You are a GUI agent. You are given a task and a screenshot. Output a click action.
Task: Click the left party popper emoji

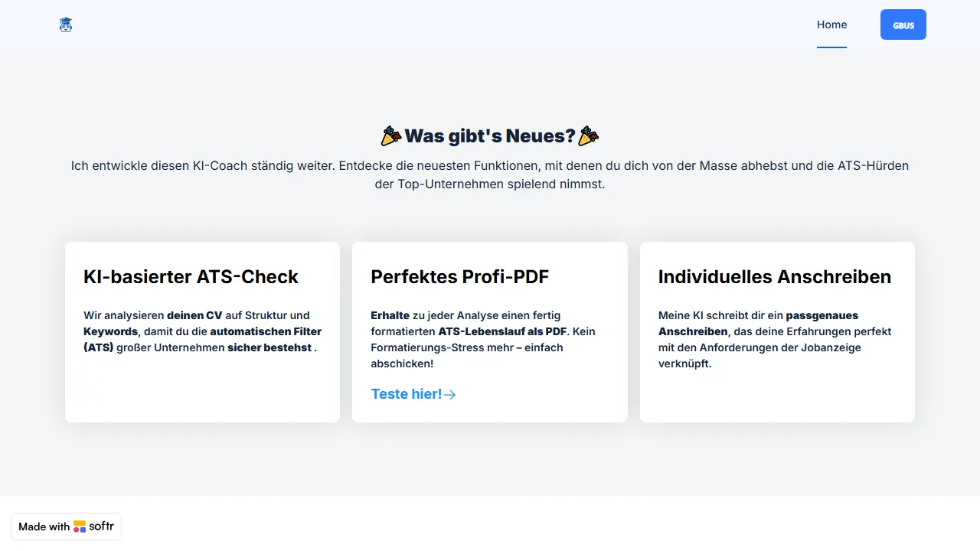(391, 136)
